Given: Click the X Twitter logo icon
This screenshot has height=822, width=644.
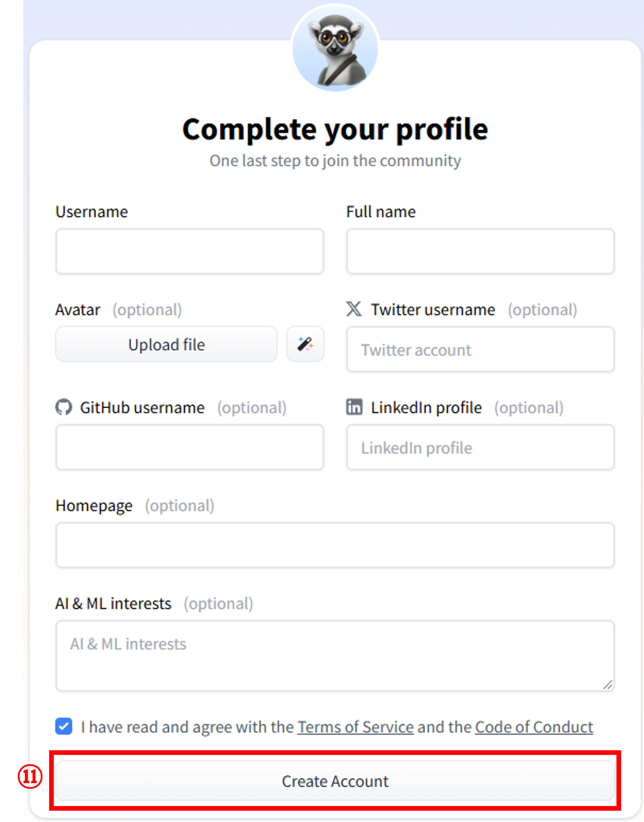Looking at the screenshot, I should click(x=354, y=309).
